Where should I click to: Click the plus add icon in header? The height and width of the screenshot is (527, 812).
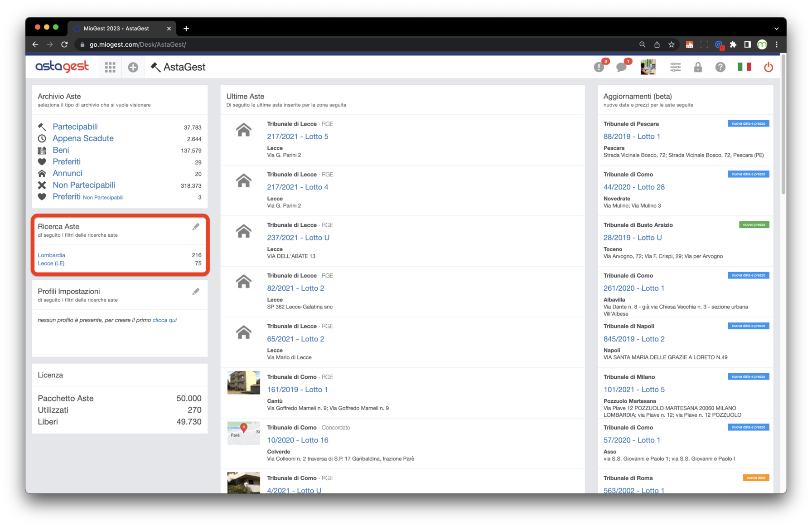(133, 67)
